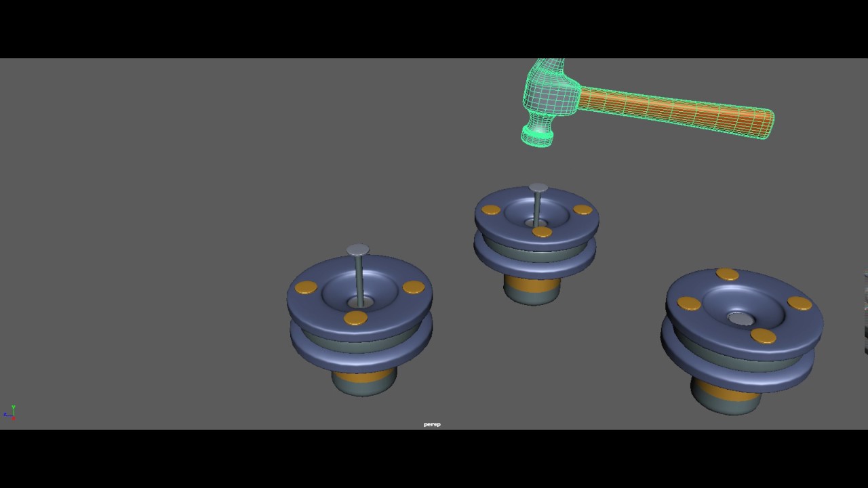The width and height of the screenshot is (868, 488).
Task: Click the nail on the left spool
Action: (x=359, y=274)
